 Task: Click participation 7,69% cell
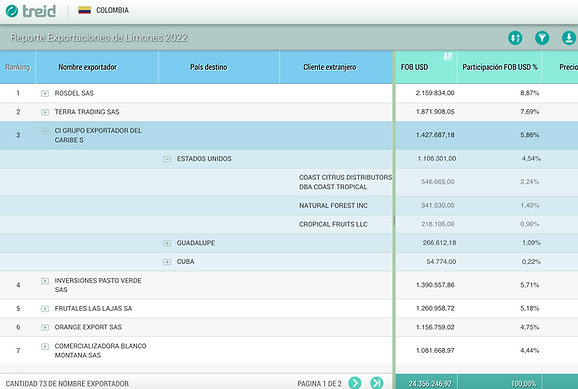(529, 112)
